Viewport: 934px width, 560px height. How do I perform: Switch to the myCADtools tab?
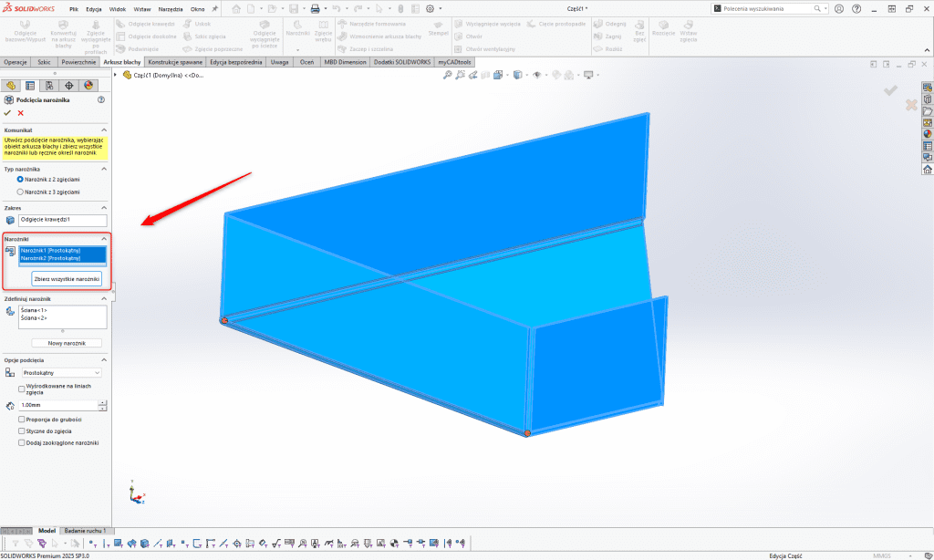pos(454,62)
